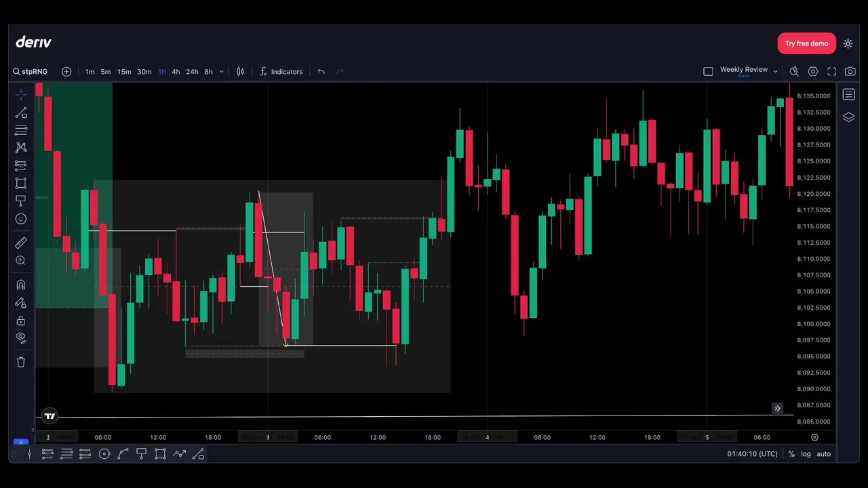Hide all drawings with eye icon
The height and width of the screenshot is (488, 868).
(x=21, y=338)
